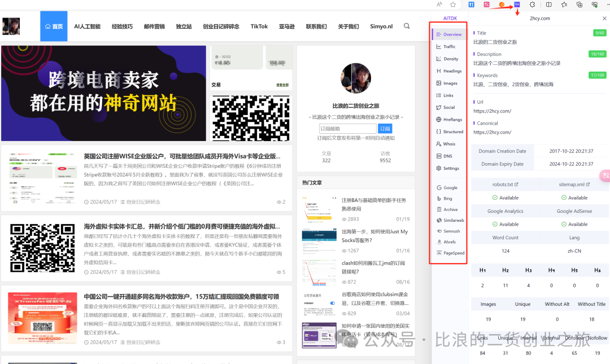This screenshot has width=610, height=364.
Task: Click the pink translate extension icon in the toolbar
Action: point(486,5)
